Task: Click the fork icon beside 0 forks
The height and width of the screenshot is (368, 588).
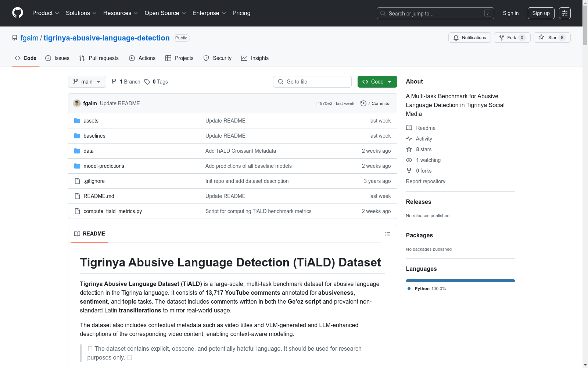Action: click(409, 171)
